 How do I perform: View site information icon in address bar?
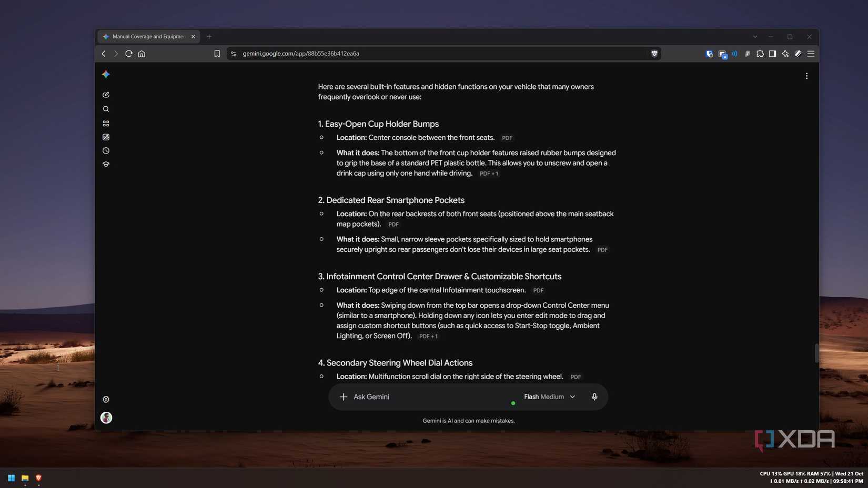(234, 54)
